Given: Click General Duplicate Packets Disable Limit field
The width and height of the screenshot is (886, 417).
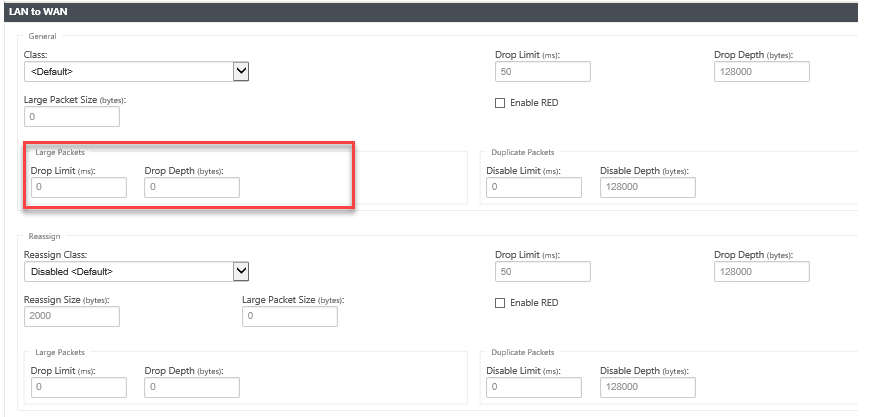Looking at the screenshot, I should coord(534,188).
